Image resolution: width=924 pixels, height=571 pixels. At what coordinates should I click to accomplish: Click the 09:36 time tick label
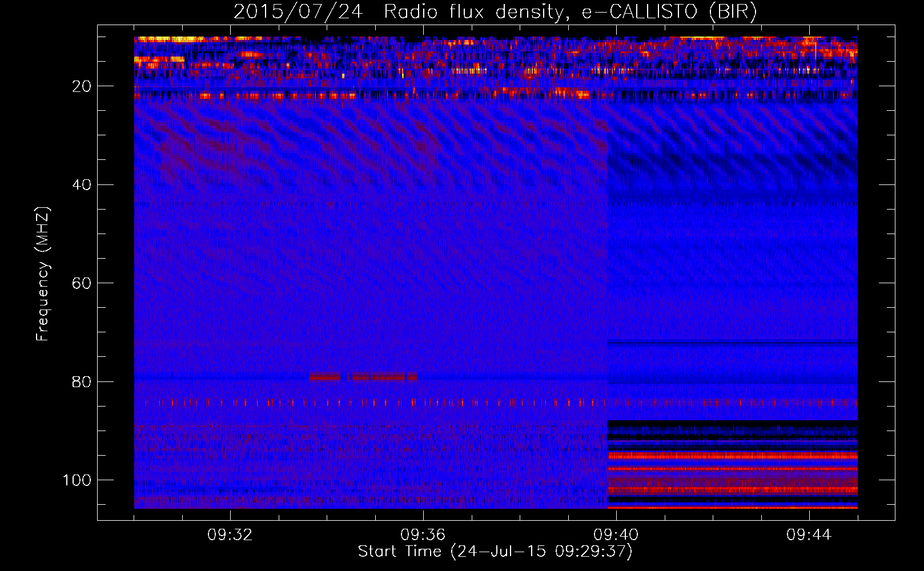[x=423, y=535]
